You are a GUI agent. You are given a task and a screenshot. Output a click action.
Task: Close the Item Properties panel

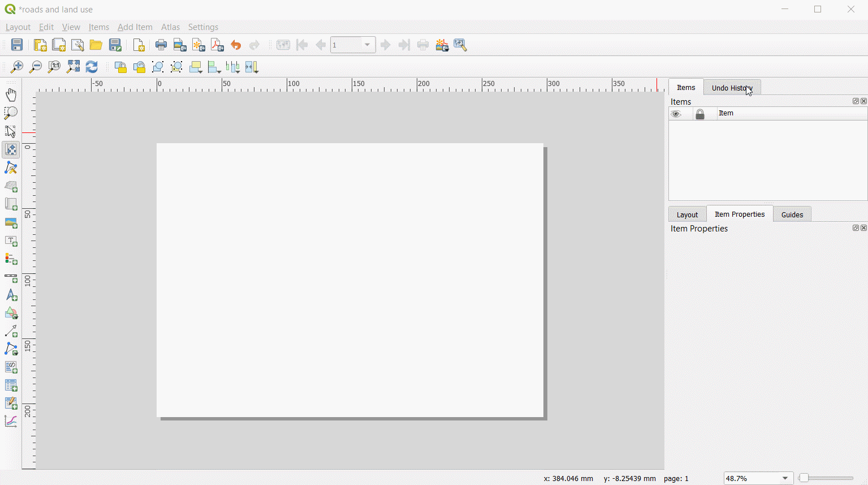click(863, 228)
